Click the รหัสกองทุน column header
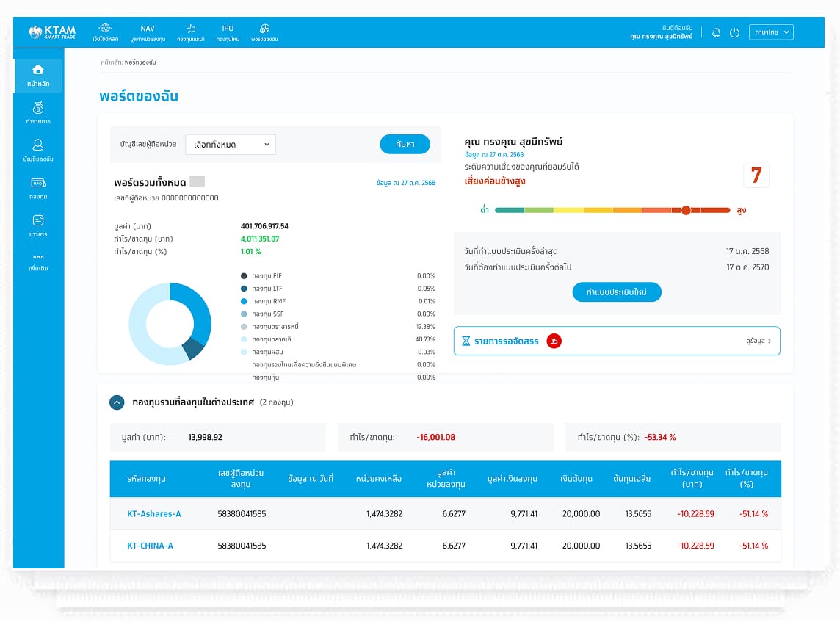Image resolution: width=840 pixels, height=622 pixels. coord(146,478)
